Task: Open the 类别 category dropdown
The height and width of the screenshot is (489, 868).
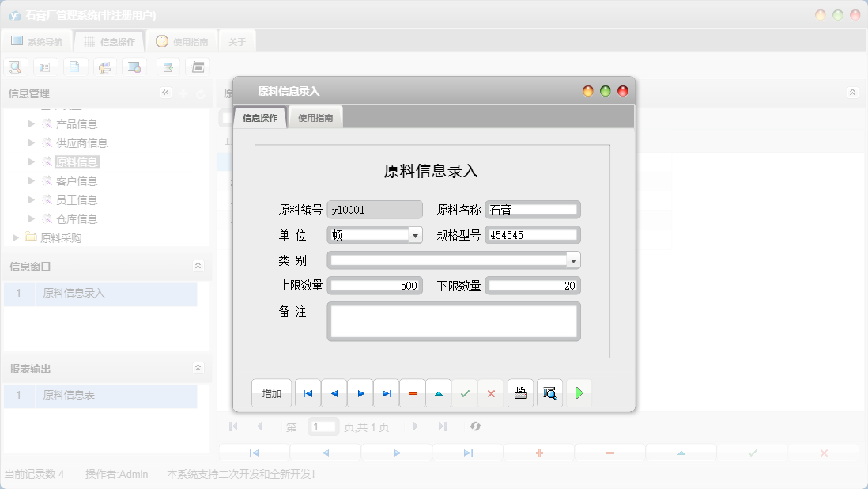Action: tap(575, 260)
